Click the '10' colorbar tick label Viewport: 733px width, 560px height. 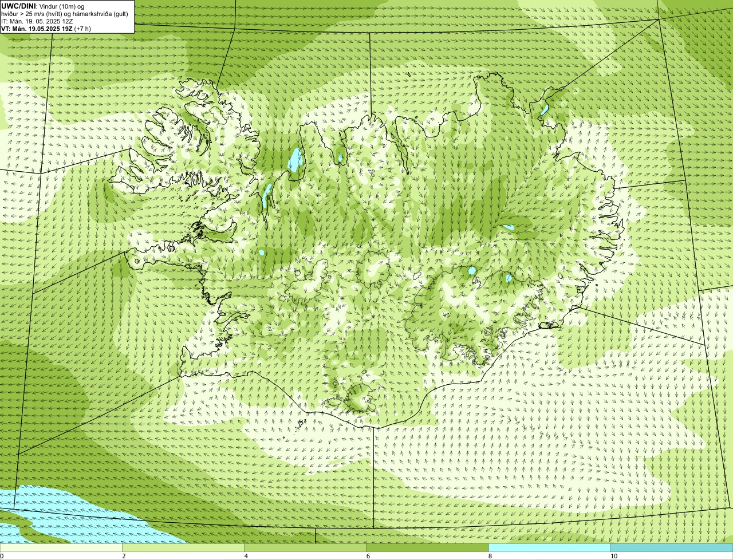(614, 556)
